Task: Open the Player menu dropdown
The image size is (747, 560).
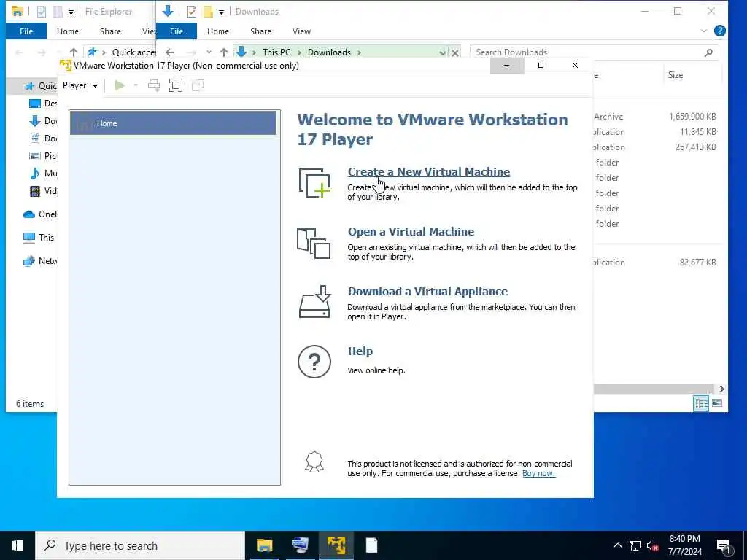Action: click(x=80, y=86)
